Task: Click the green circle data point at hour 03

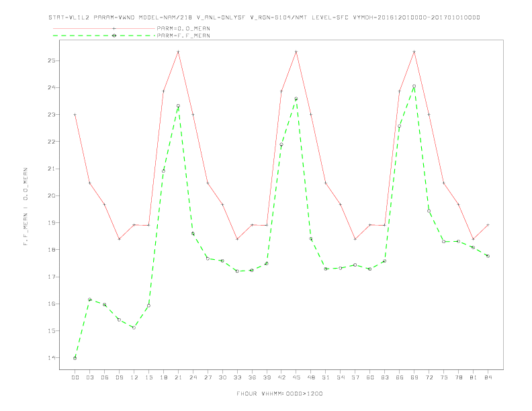Action: pos(89,300)
